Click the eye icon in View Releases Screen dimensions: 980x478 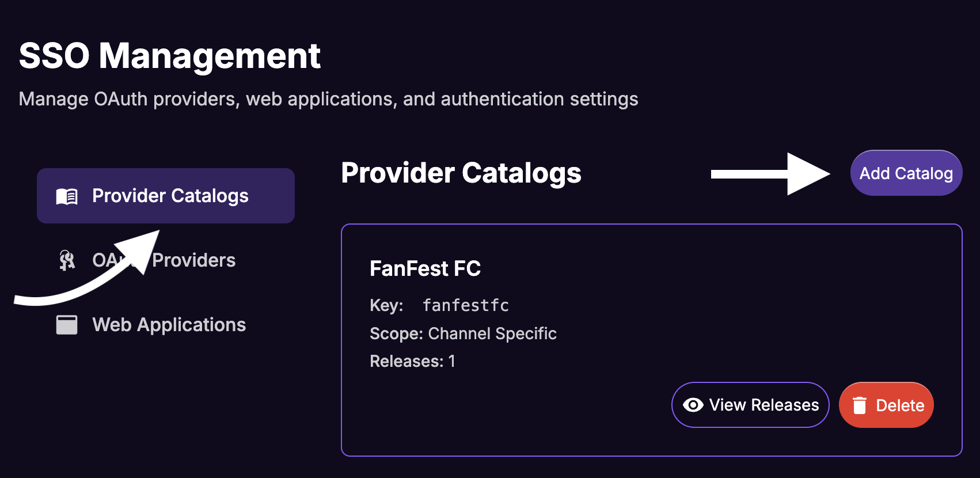pos(693,405)
